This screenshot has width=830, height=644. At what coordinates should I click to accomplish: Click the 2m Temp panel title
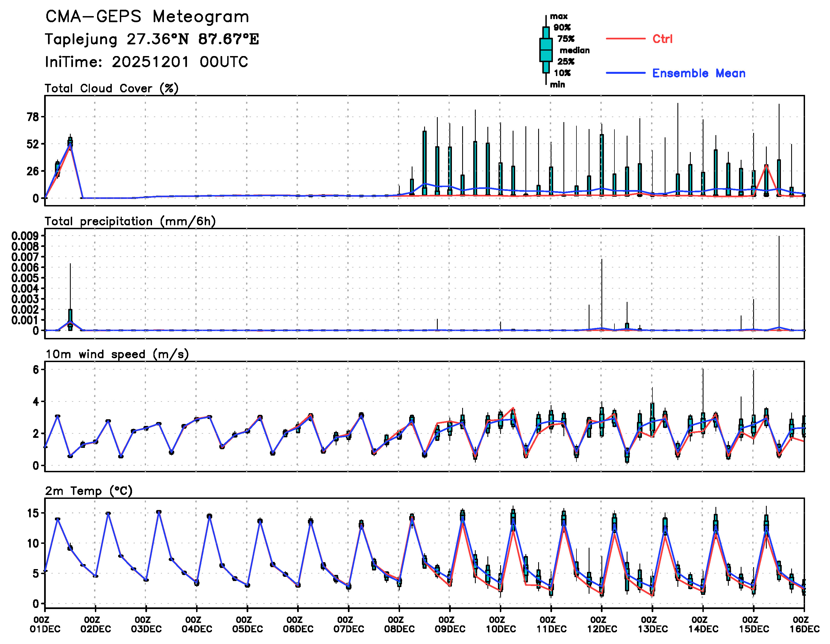point(88,491)
